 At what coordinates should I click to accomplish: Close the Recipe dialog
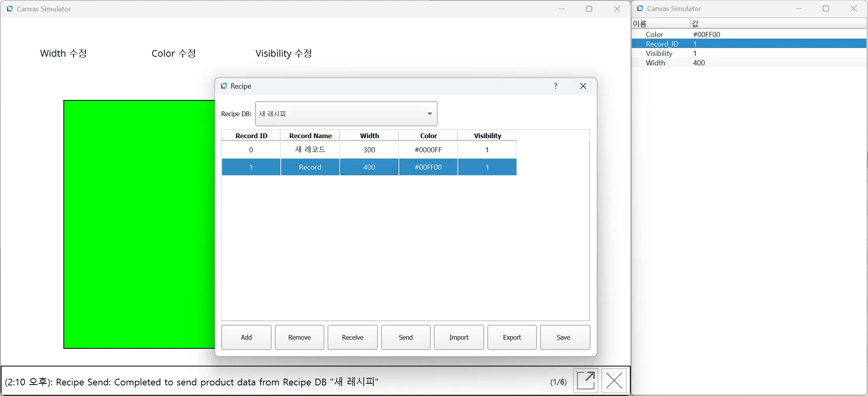coord(583,86)
